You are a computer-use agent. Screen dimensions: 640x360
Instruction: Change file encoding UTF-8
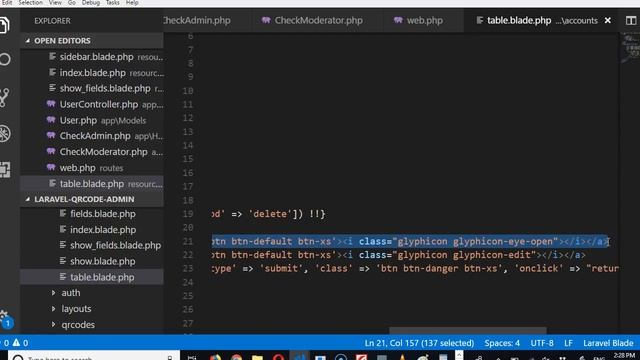click(542, 343)
